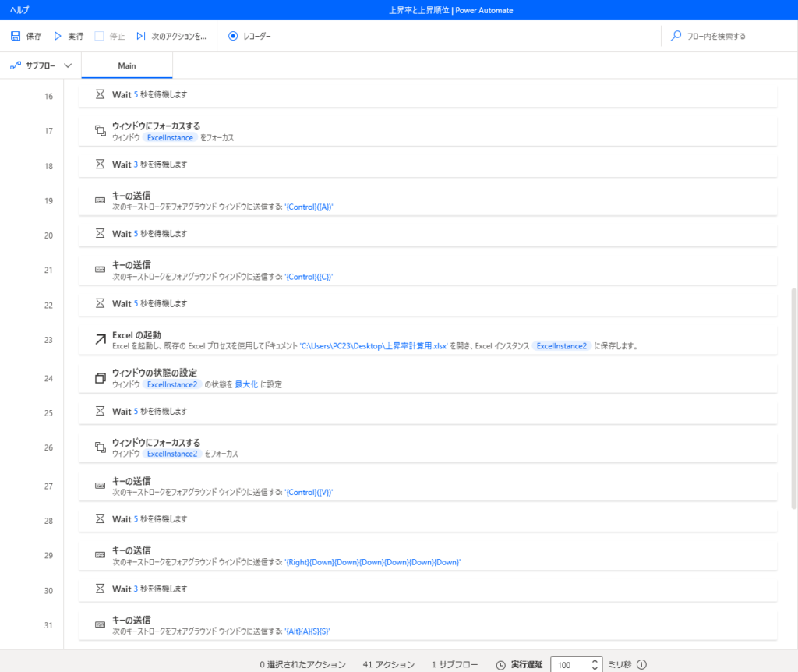
Task: Open the xlsx file path link
Action: 373,346
